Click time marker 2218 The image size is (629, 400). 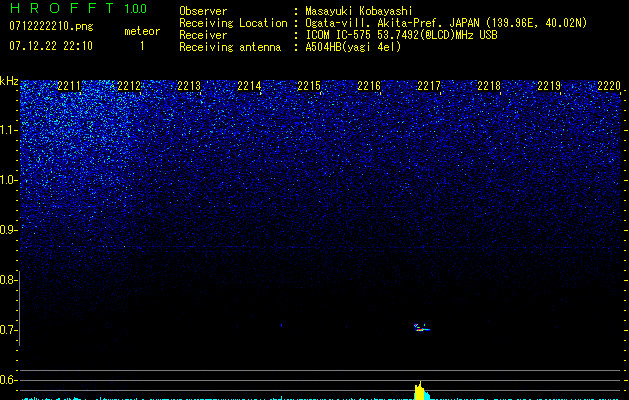(x=489, y=86)
